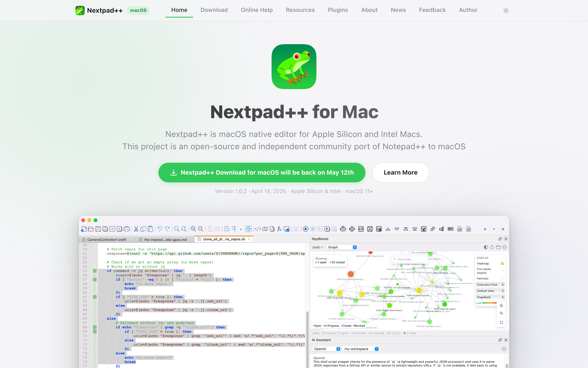Image resolution: width=588 pixels, height=368 pixels.
Task: Click the colored beads graph toolbar icon
Action: pos(441,229)
